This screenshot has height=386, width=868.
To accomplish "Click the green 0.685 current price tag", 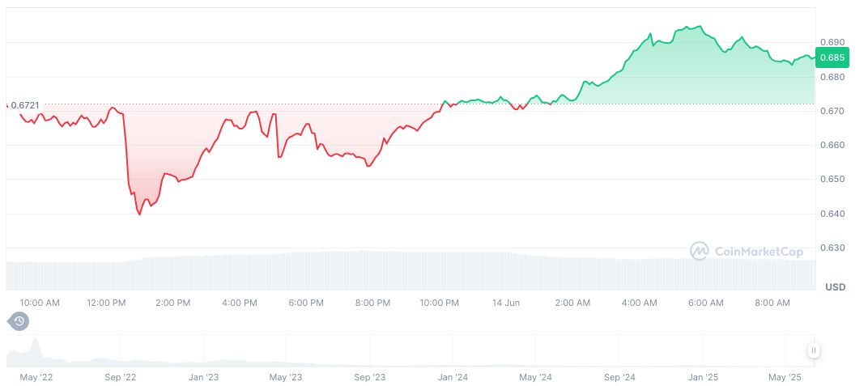I will click(832, 57).
